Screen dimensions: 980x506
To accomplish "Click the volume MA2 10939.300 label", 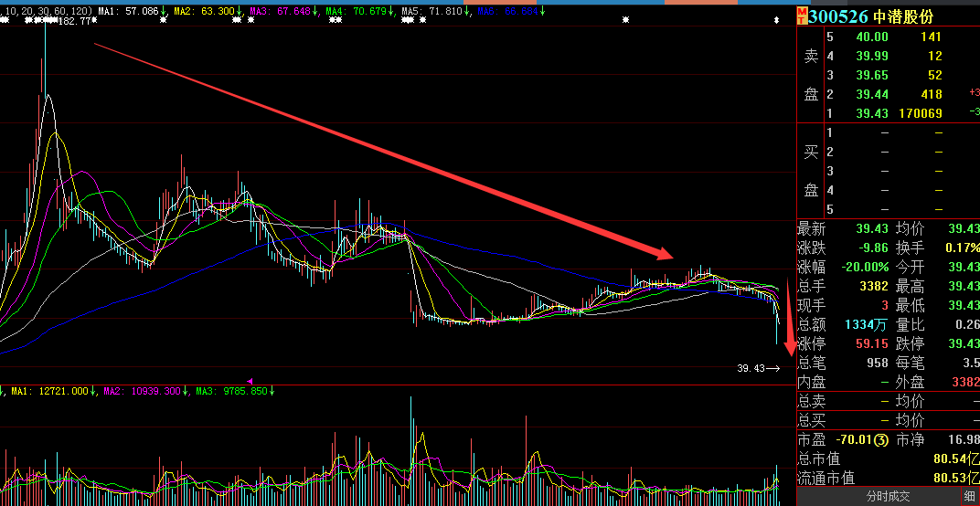I will point(137,391).
